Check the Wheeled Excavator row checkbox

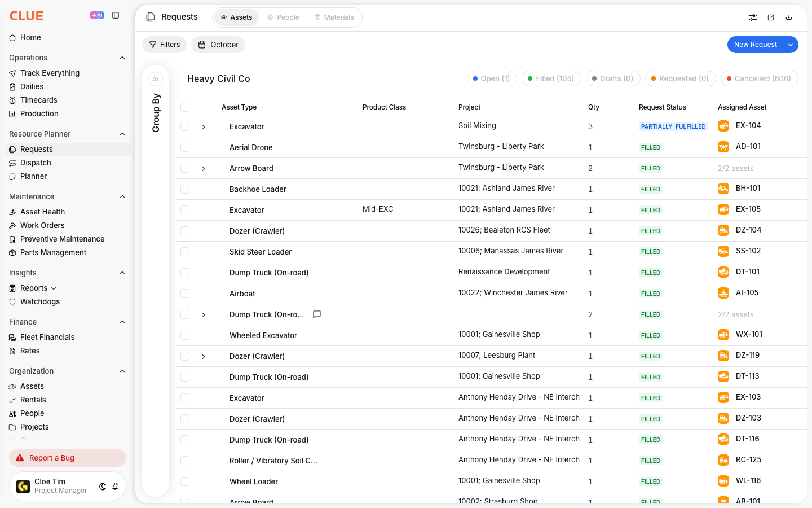(185, 335)
